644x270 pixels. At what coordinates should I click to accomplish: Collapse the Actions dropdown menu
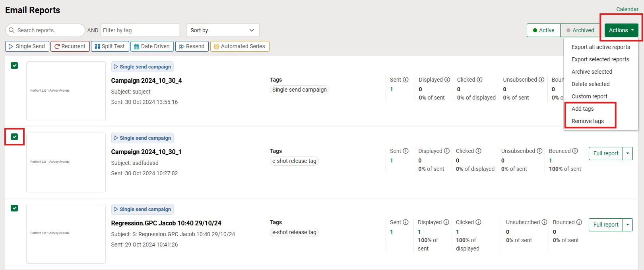coord(621,30)
